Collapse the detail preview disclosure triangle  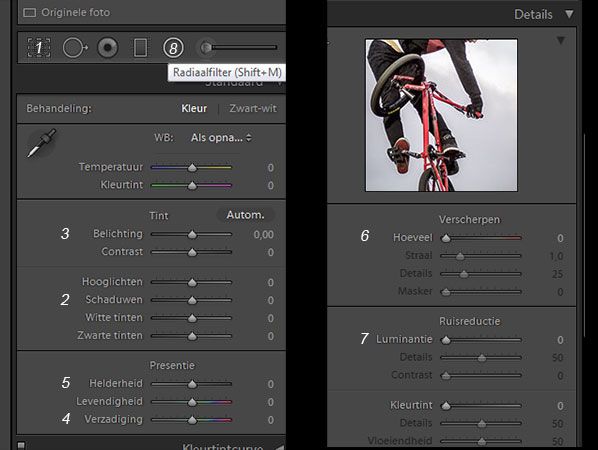[561, 40]
